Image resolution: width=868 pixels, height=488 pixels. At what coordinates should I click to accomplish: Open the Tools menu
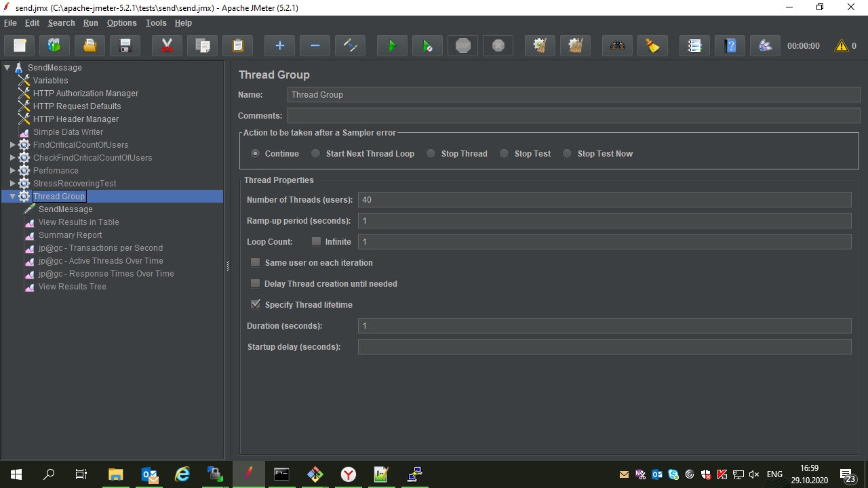156,23
